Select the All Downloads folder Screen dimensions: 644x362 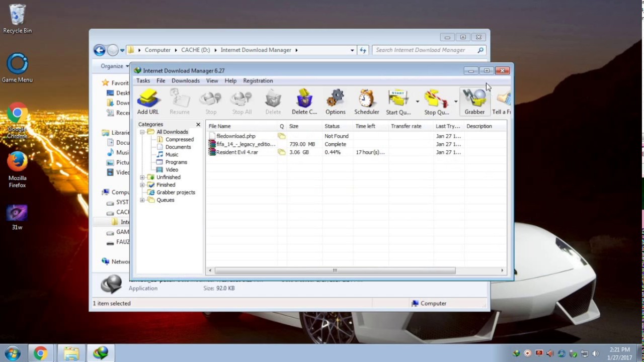click(172, 132)
